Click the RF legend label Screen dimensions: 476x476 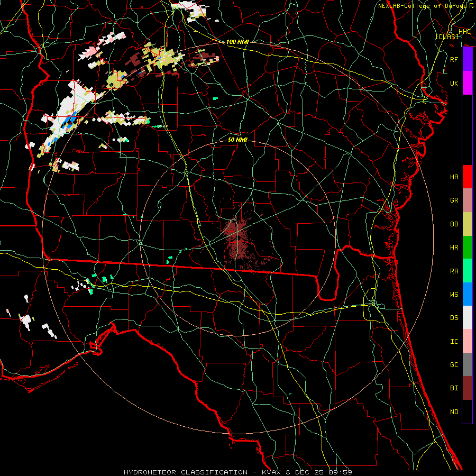454,59
